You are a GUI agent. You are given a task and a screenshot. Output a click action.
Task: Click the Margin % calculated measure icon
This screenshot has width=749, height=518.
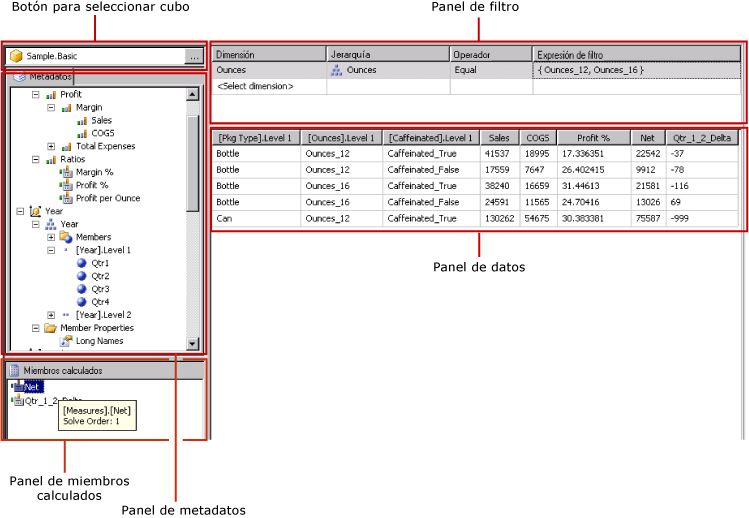coord(66,173)
